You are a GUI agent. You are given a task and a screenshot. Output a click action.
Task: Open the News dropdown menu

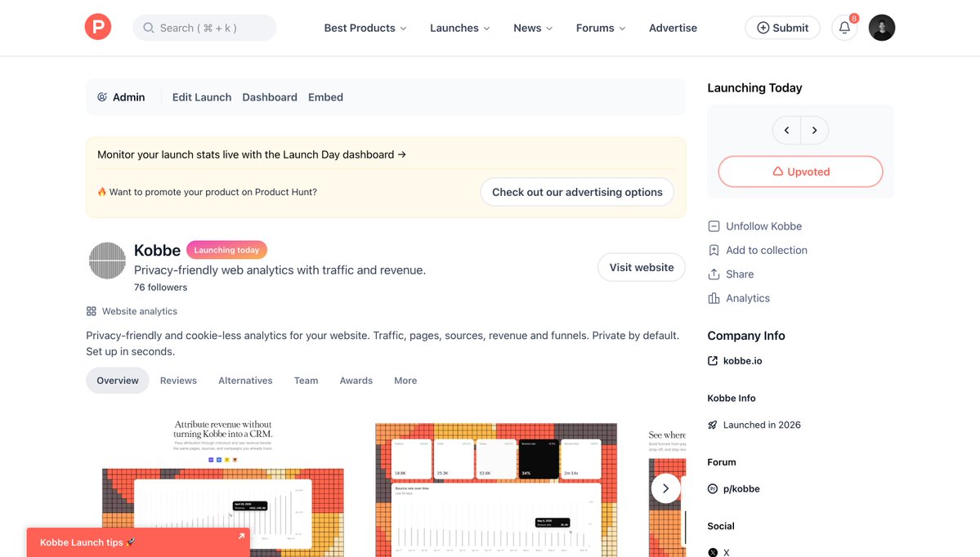pos(532,28)
